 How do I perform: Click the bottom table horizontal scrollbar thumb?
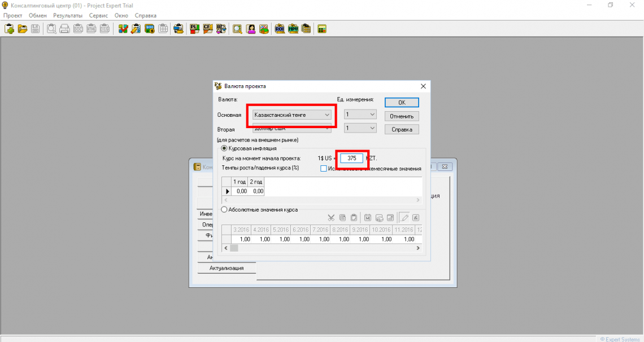tap(234, 248)
